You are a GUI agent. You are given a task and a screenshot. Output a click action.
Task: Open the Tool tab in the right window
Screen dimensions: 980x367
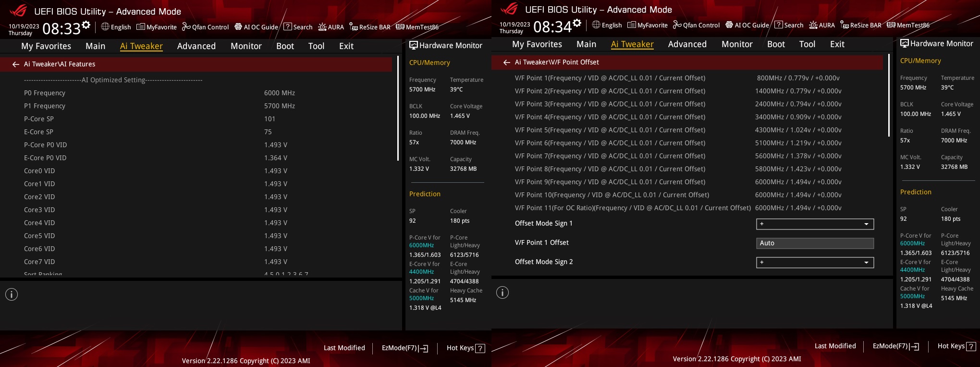(x=807, y=44)
